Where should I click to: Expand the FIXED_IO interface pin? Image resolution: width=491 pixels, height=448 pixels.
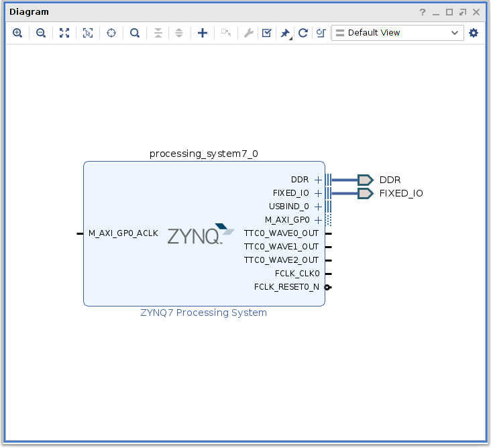pos(318,193)
